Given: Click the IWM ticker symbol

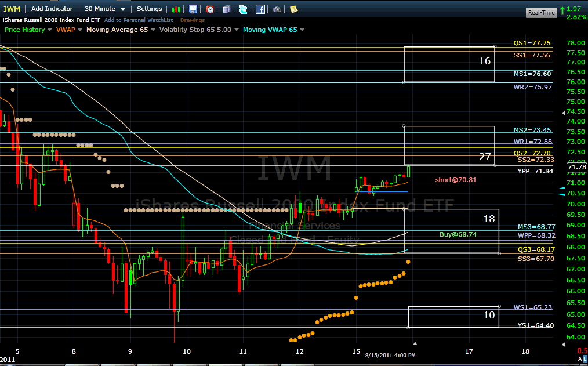Looking at the screenshot, I should click(12, 9).
